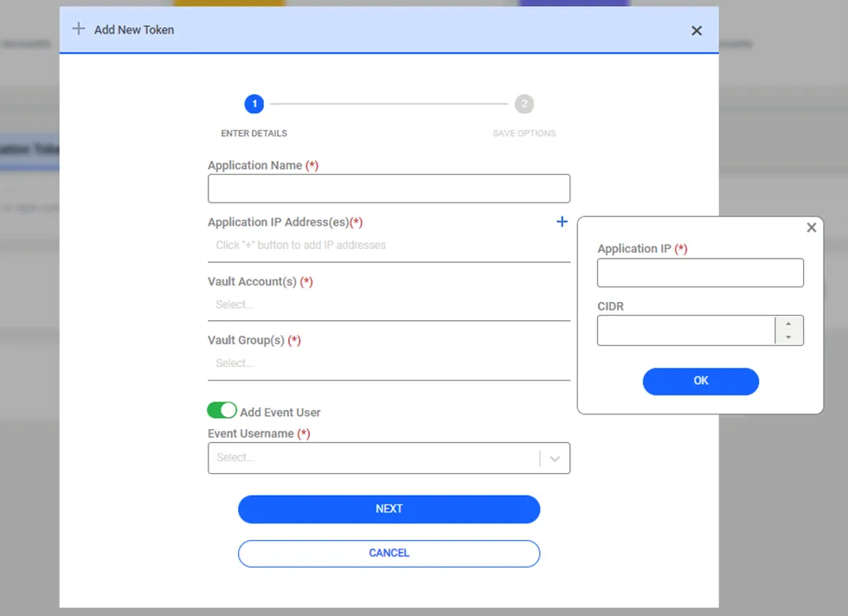Increase the CIDR value with up arrow

coord(788,324)
